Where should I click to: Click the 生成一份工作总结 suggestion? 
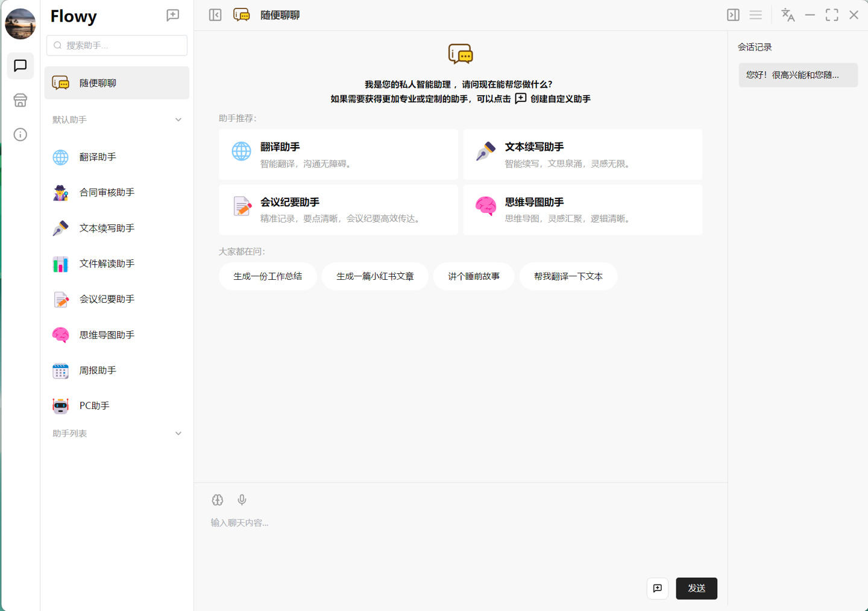coord(268,276)
